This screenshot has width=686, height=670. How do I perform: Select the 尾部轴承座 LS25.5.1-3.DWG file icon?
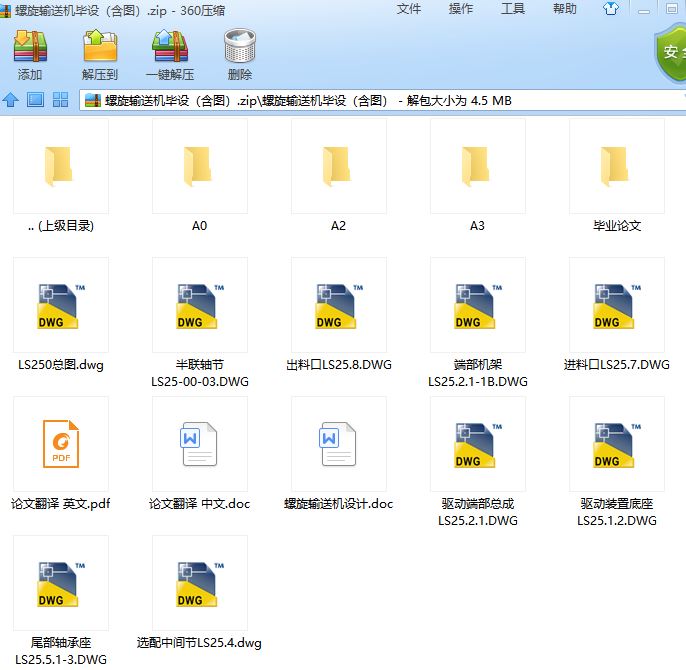tap(61, 583)
